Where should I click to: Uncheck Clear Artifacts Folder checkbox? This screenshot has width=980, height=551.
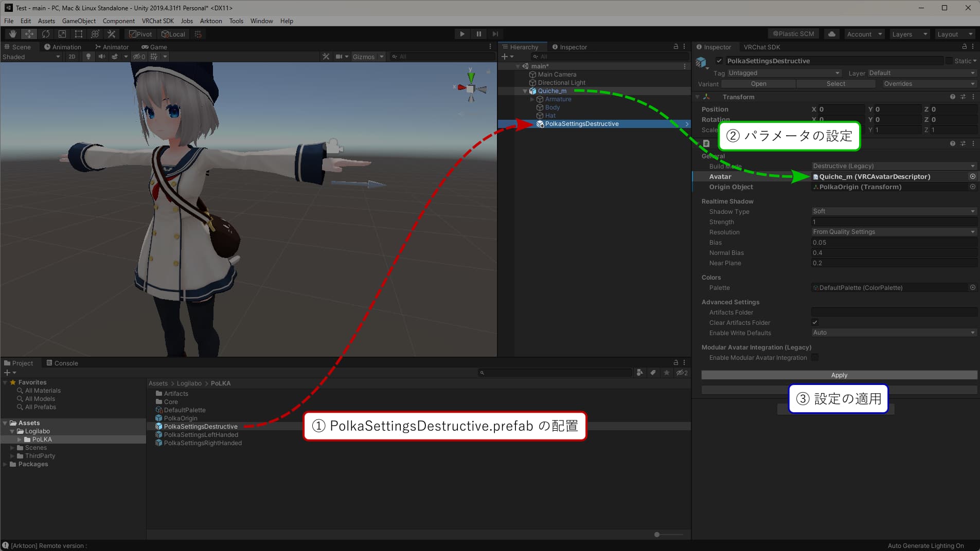click(815, 322)
